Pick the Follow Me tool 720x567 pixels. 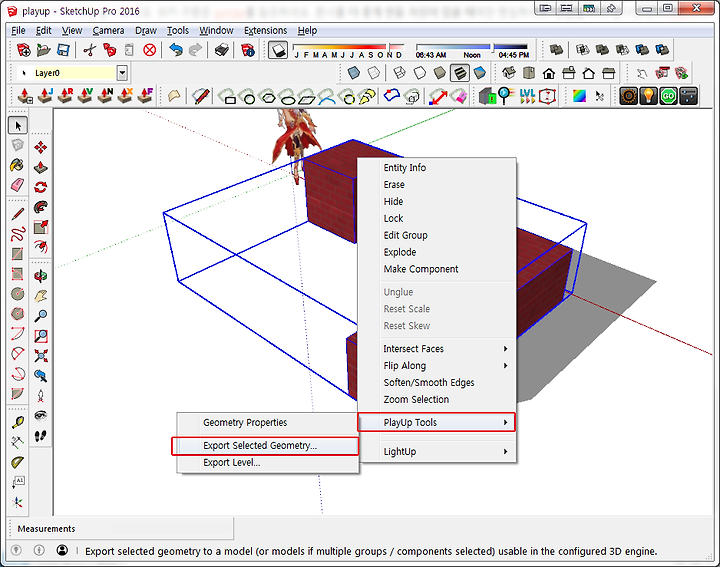[40, 207]
